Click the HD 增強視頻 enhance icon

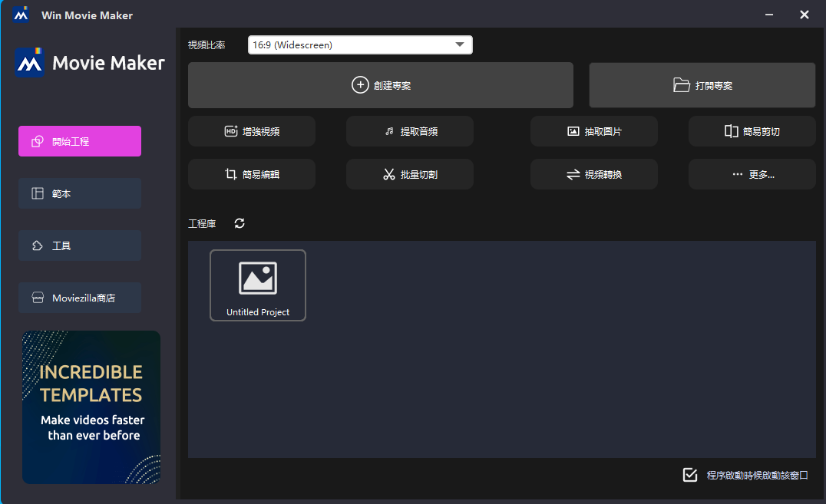coord(231,131)
